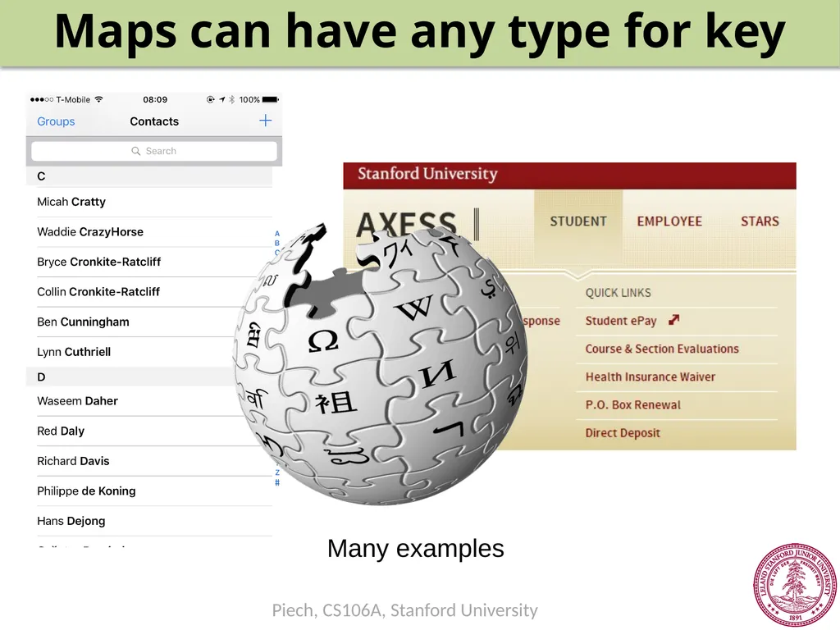Click the C section header in contacts
This screenshot has height=630, width=840.
tap(149, 176)
